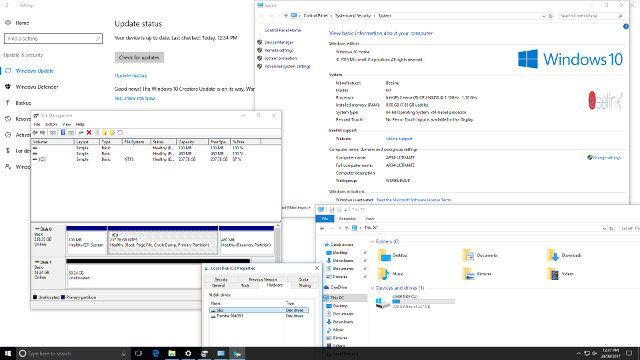Click the Check for updates button
Image resolution: width=640 pixels, height=360 pixels.
[139, 58]
